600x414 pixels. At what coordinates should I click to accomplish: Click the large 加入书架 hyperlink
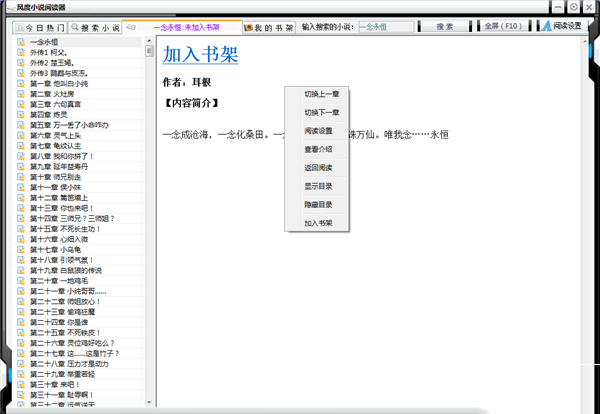coord(201,54)
